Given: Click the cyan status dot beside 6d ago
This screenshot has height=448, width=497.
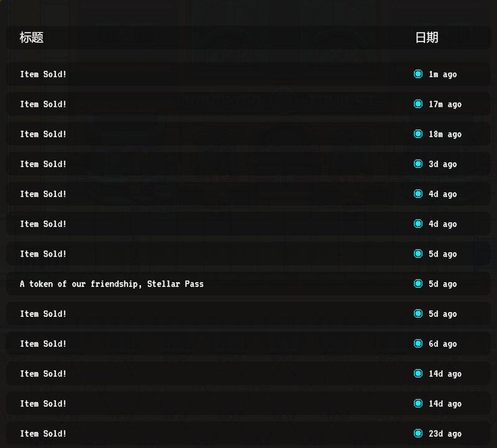Looking at the screenshot, I should 418,344.
